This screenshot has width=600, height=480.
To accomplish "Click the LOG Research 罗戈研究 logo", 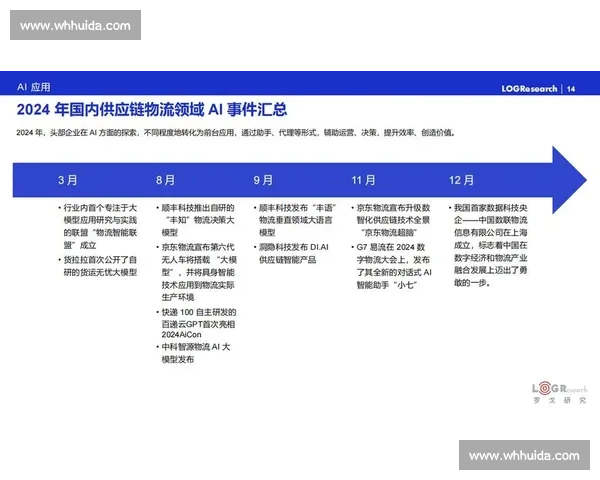I will click(x=559, y=393).
